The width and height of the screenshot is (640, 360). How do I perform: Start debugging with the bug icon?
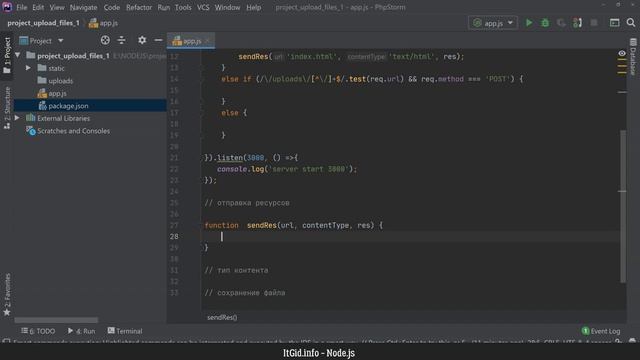pyautogui.click(x=545, y=23)
